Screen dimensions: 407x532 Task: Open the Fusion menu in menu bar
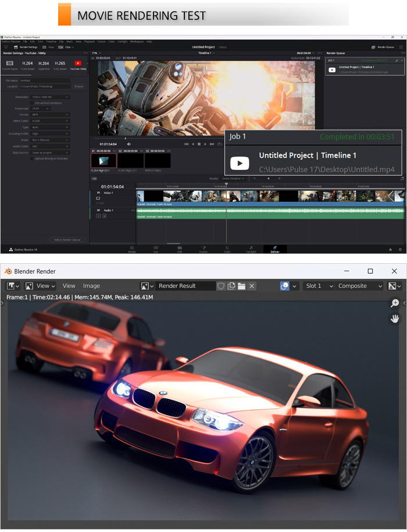pos(101,42)
